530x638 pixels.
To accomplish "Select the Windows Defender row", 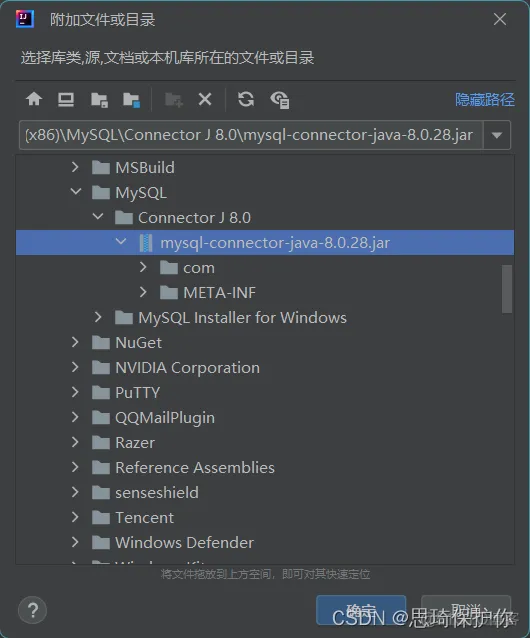I will tap(265, 543).
